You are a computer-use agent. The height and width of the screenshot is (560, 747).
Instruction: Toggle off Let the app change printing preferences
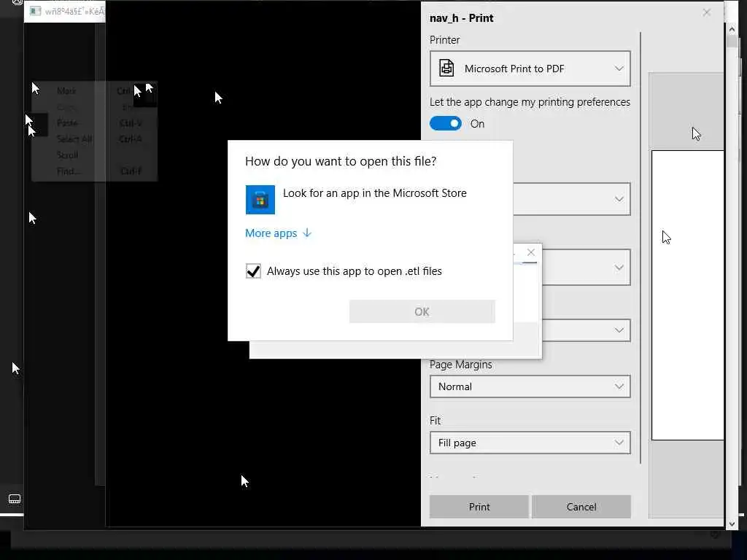[x=446, y=124]
